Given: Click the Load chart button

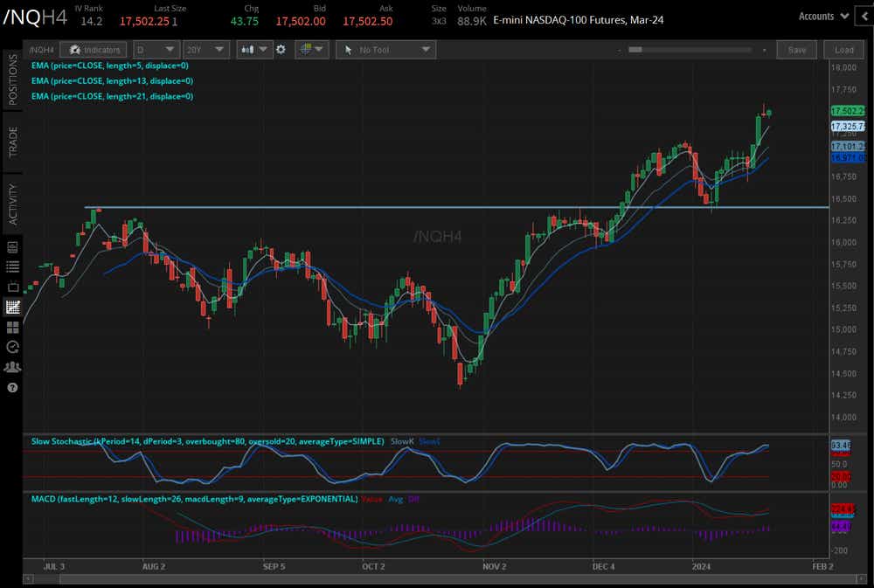Looking at the screenshot, I should tap(844, 50).
